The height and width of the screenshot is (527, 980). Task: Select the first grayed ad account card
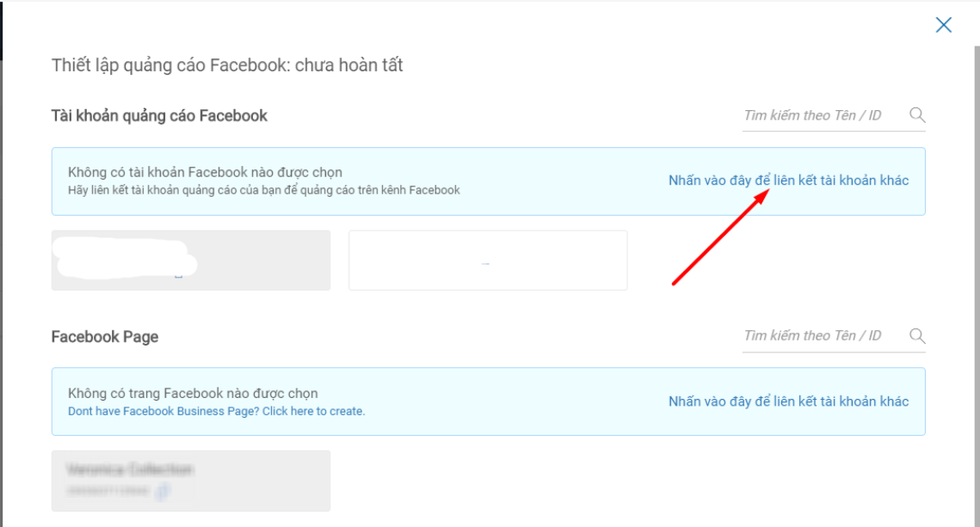(191, 260)
